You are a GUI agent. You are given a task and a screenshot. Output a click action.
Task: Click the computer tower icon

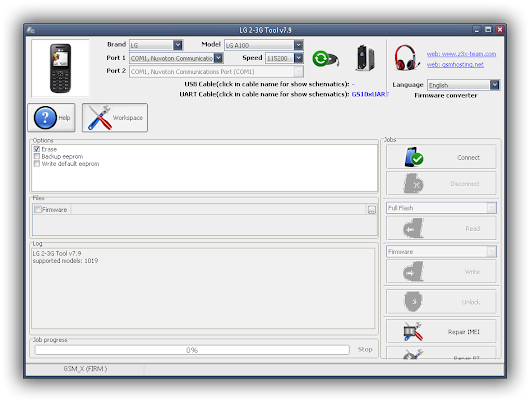tap(365, 58)
